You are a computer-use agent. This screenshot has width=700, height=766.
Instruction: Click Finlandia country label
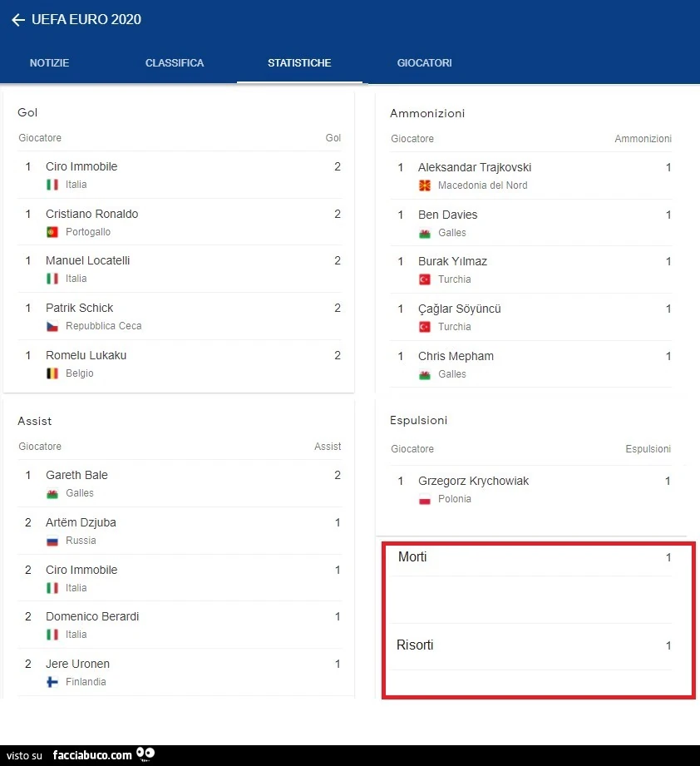[x=86, y=682]
